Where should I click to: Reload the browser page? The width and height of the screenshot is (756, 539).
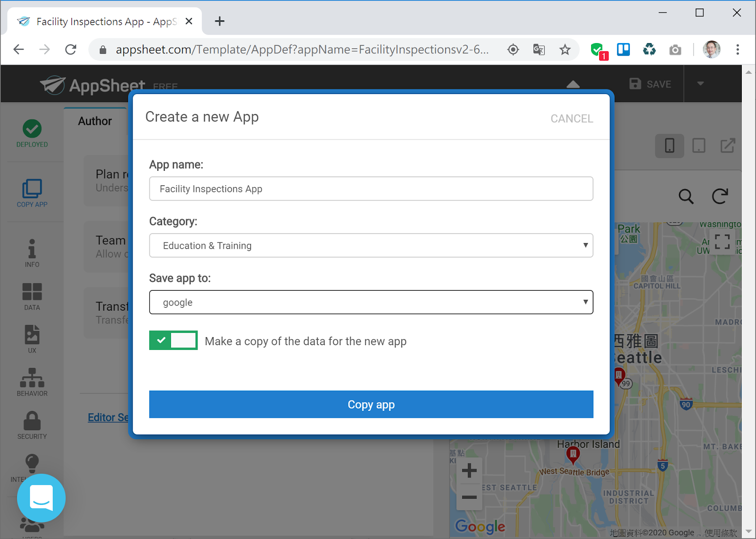[71, 50]
